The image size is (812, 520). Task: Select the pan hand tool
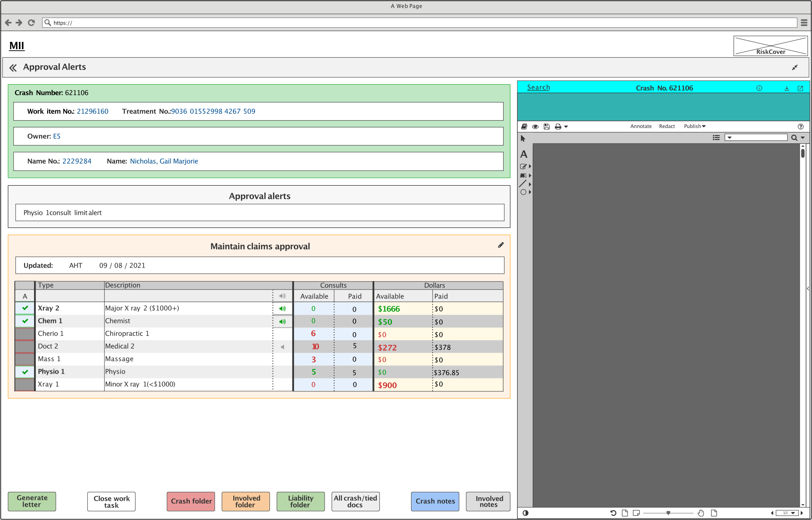click(701, 513)
